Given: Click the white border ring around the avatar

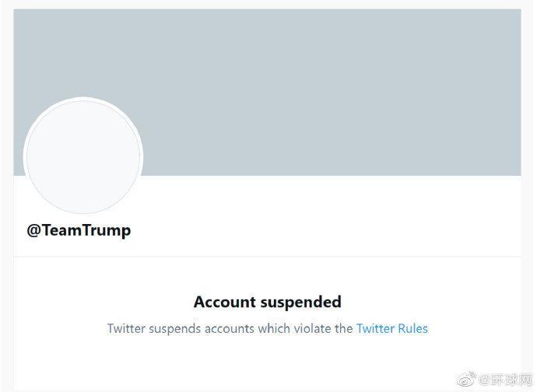Looking at the screenshot, I should 83,100.
